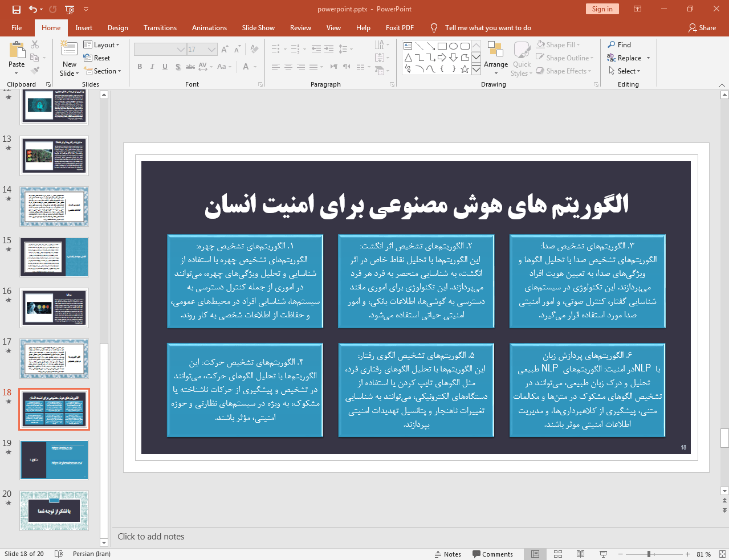Switch to Reading View
The image size is (729, 560).
(580, 554)
